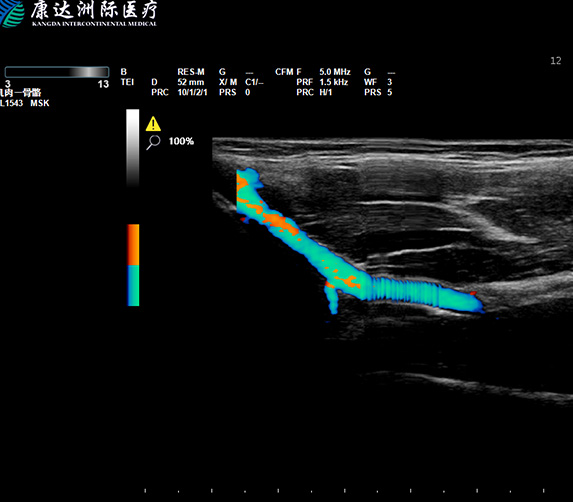The height and width of the screenshot is (502, 573).
Task: Click the PRF 1.5 kHz value
Action: click(334, 82)
